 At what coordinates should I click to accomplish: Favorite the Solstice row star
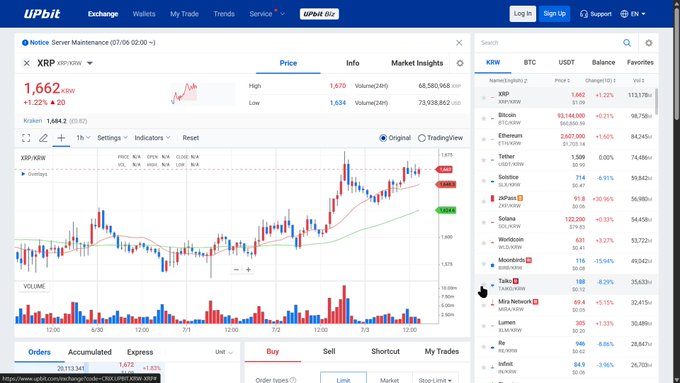pos(484,181)
